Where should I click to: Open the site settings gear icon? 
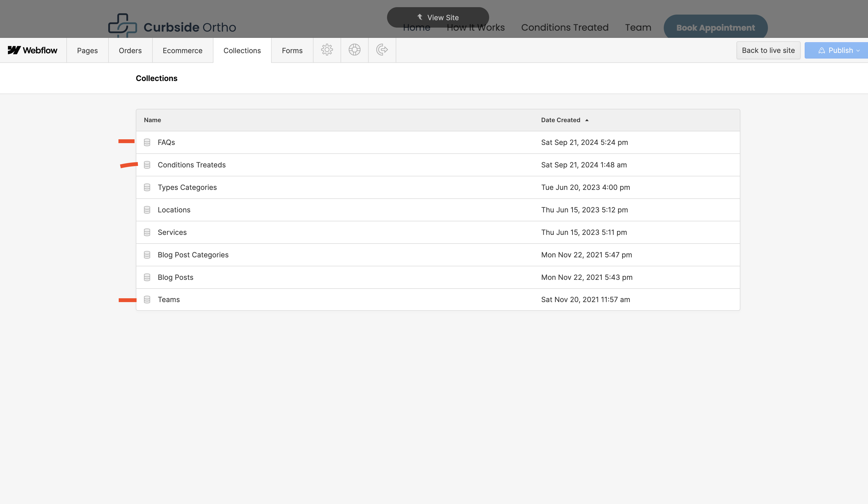(327, 50)
